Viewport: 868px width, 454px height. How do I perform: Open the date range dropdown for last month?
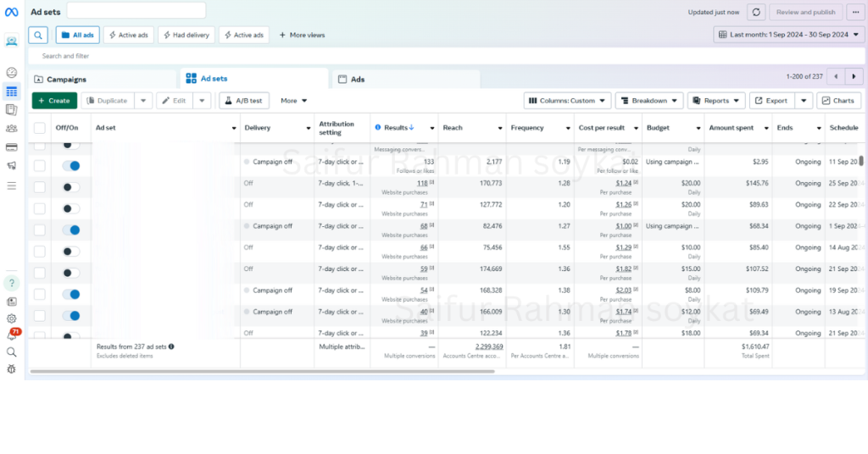tap(789, 35)
